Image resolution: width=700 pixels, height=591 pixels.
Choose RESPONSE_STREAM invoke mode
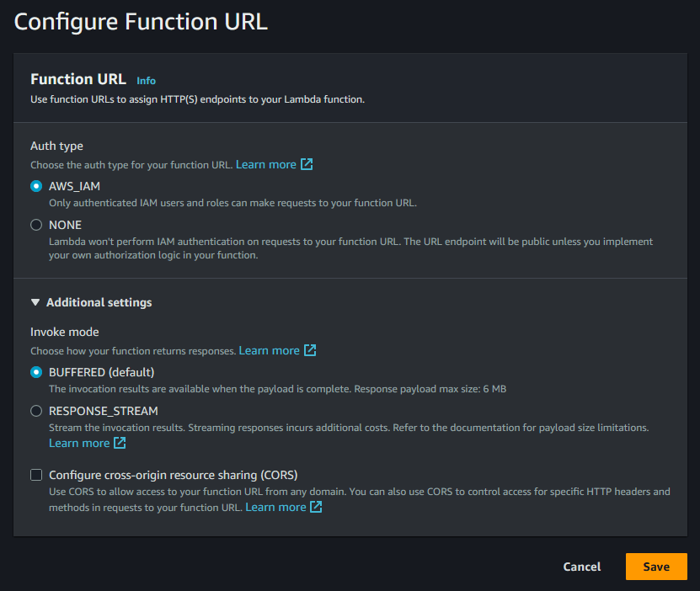pyautogui.click(x=35, y=411)
